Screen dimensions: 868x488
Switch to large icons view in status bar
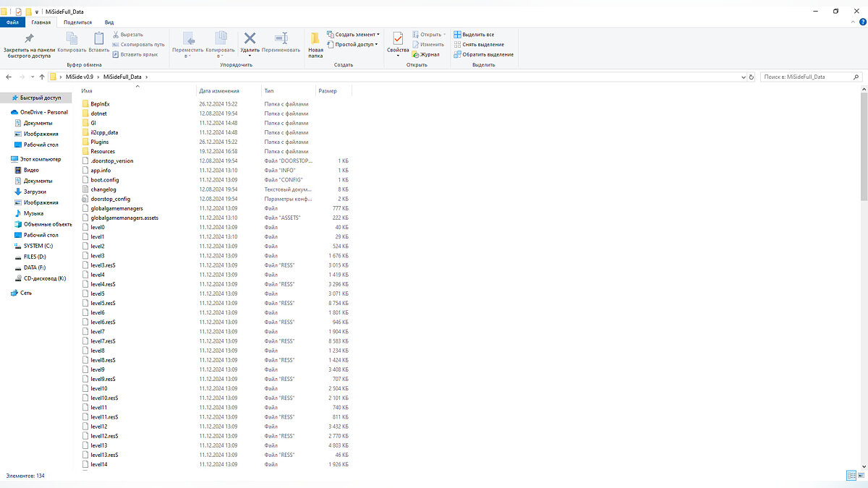click(861, 476)
